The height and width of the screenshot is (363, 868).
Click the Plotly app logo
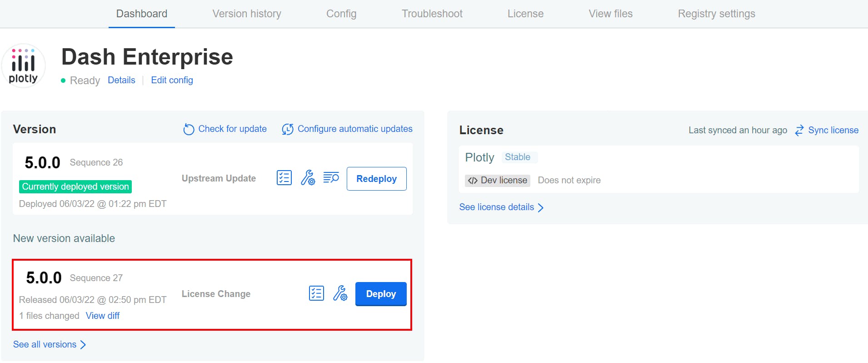click(x=23, y=66)
